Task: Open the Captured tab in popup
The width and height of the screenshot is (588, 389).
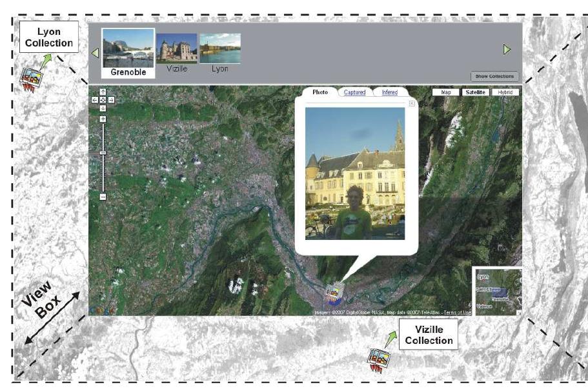Action: (x=354, y=92)
